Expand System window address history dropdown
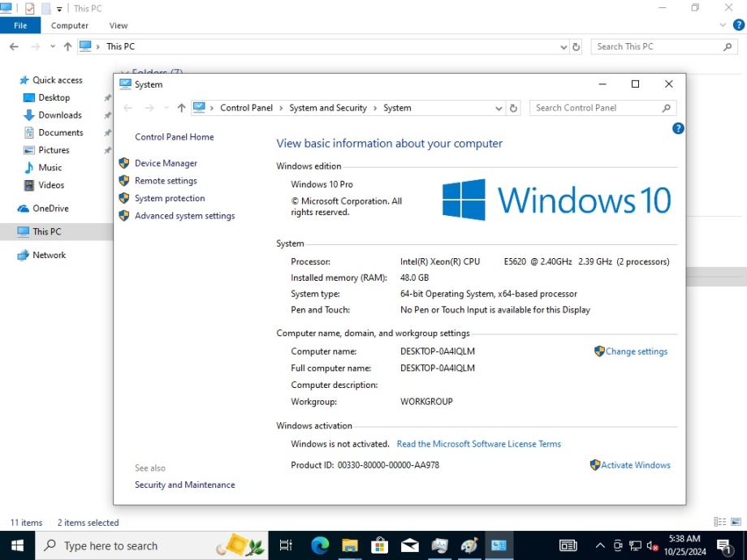This screenshot has height=560, width=747. coord(499,108)
